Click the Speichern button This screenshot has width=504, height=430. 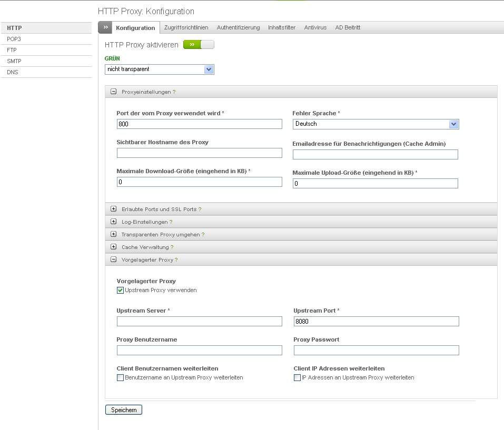124,410
